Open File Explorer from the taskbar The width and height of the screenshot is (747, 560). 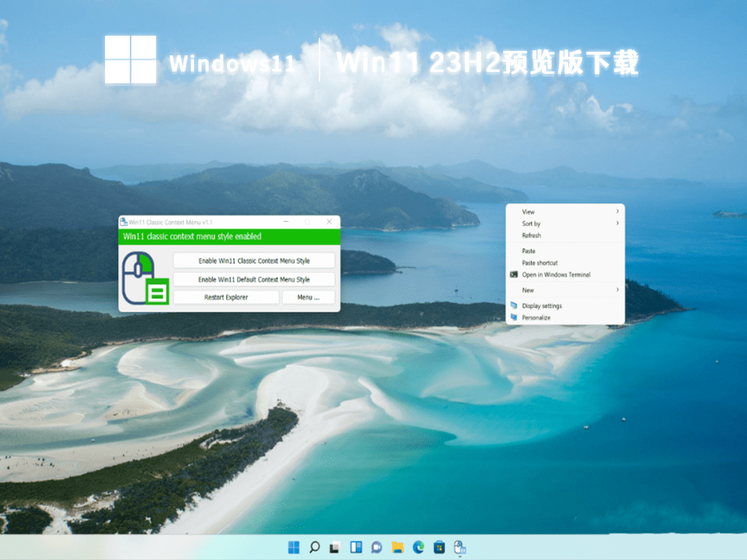[x=398, y=547]
